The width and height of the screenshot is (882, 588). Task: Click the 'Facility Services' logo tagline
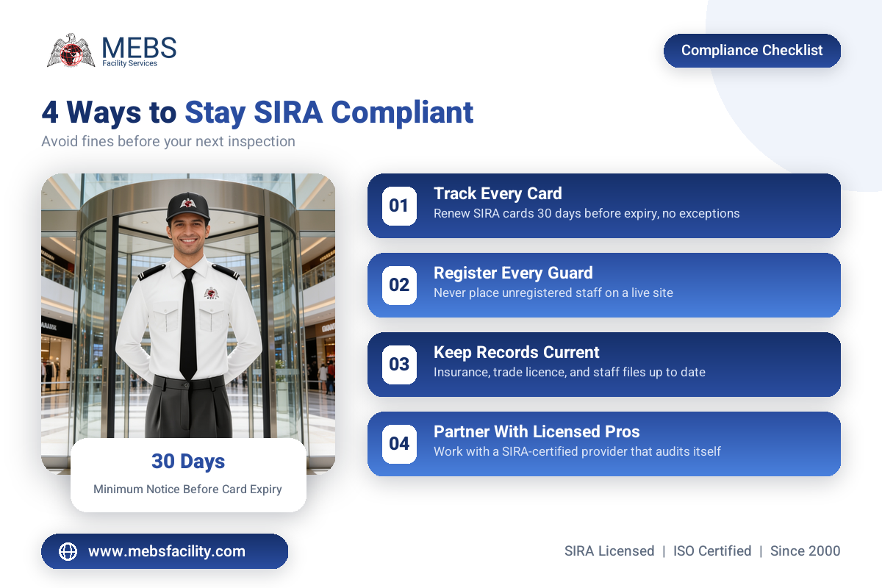click(x=129, y=63)
